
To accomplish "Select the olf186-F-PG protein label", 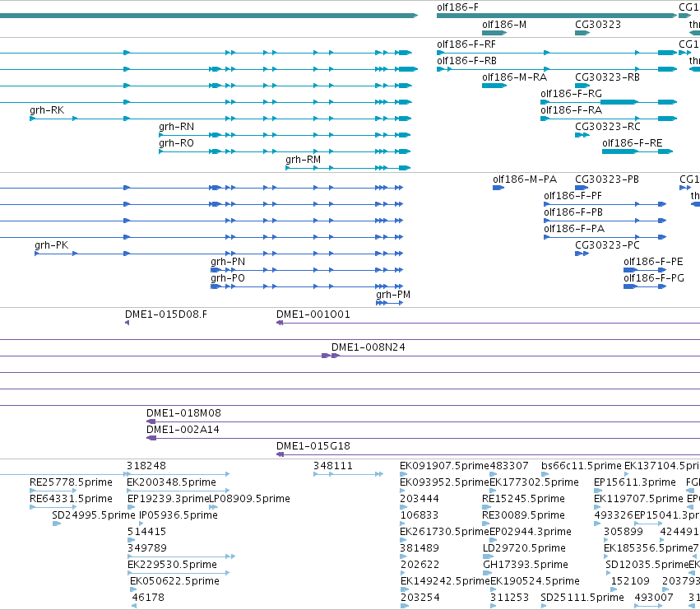I will (654, 278).
